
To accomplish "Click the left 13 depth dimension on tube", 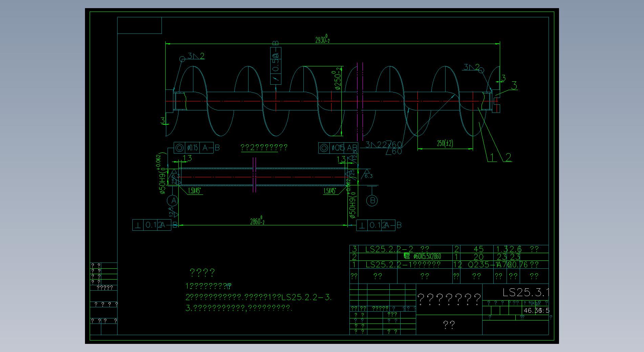I will click(x=187, y=158).
